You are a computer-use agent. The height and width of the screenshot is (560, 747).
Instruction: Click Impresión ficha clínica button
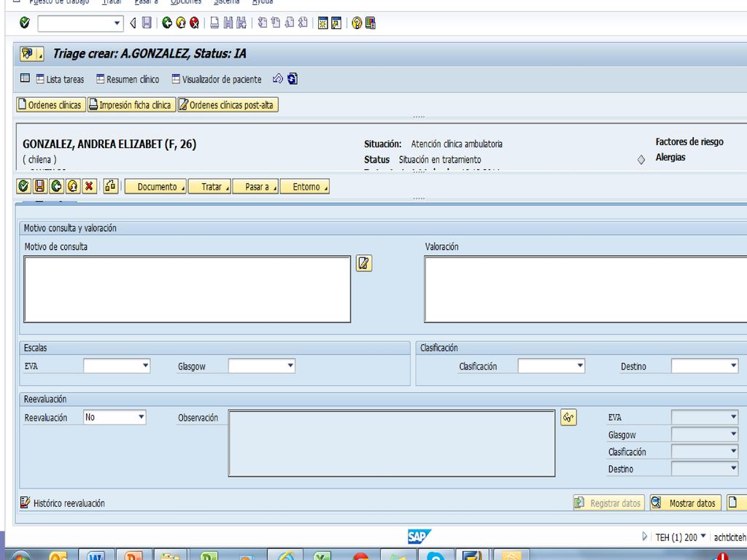[x=131, y=105]
